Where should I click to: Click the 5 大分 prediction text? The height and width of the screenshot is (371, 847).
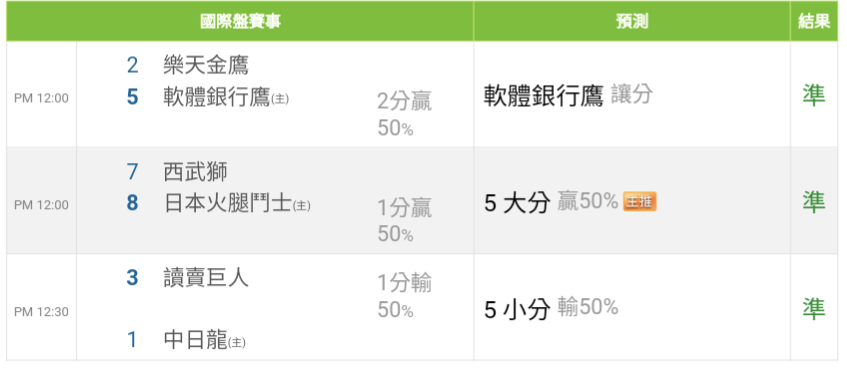coord(517,203)
